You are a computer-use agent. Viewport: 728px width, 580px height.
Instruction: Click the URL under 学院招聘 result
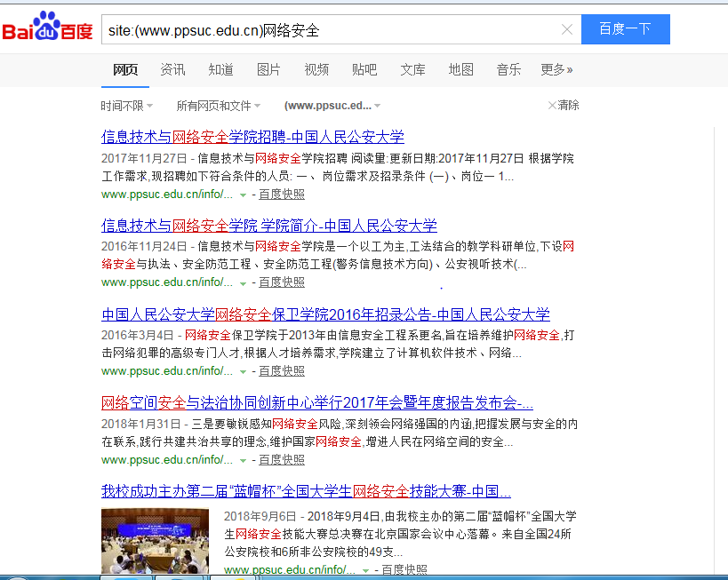(x=167, y=195)
